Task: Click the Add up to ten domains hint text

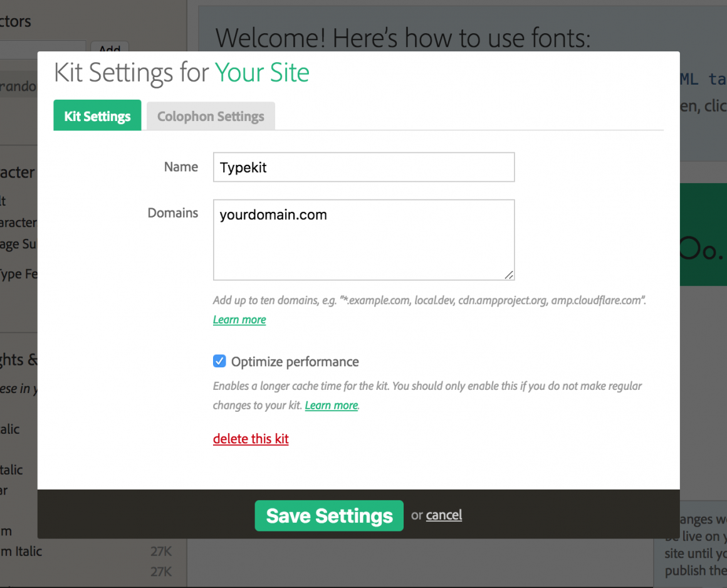Action: 429,300
